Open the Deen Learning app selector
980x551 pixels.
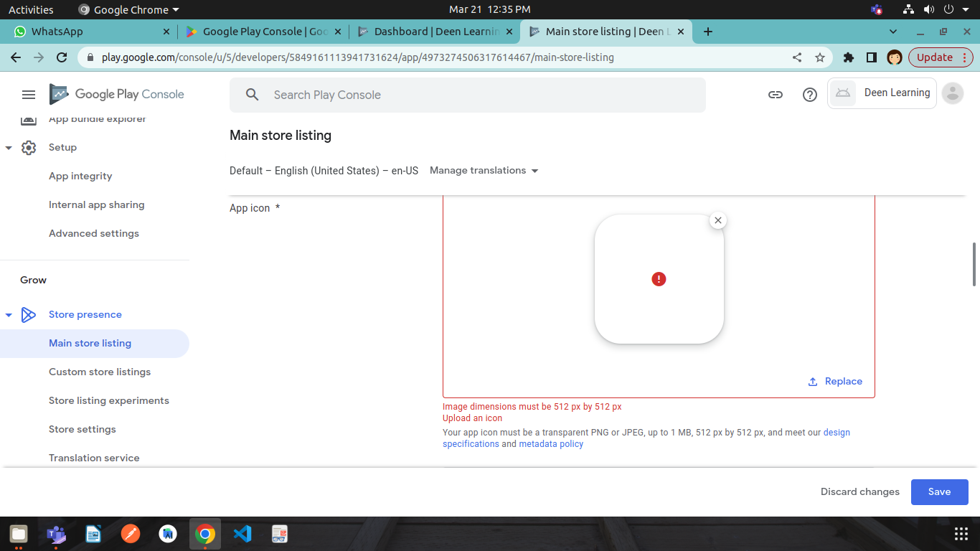(882, 93)
